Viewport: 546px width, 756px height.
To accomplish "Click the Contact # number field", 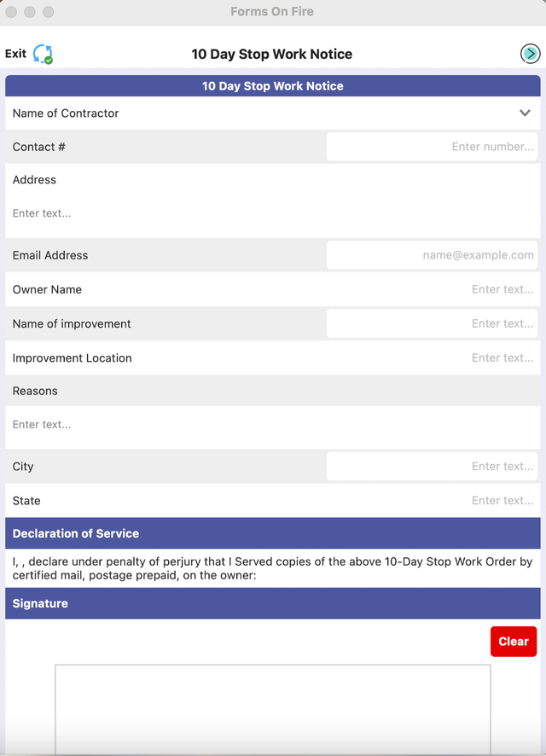I will (x=432, y=147).
